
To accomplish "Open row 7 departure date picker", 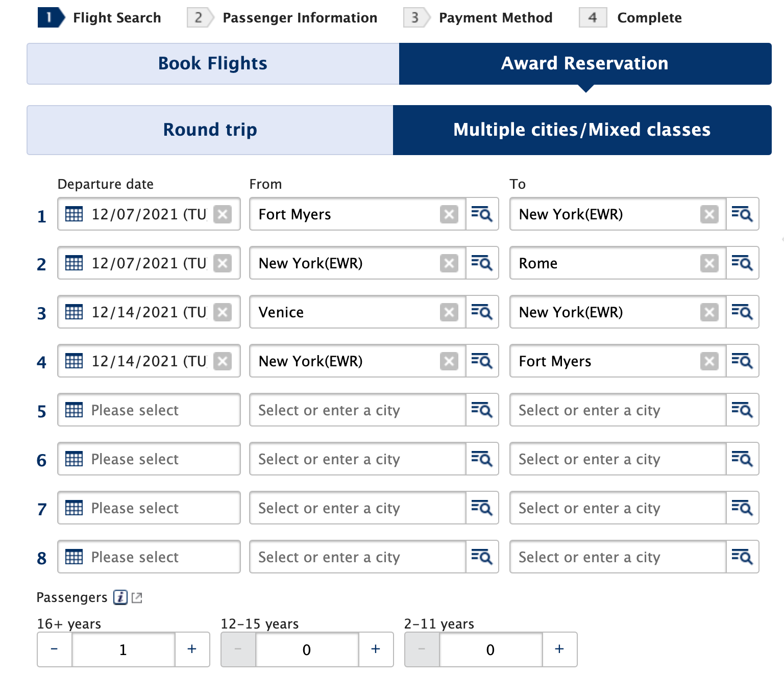I will click(148, 508).
